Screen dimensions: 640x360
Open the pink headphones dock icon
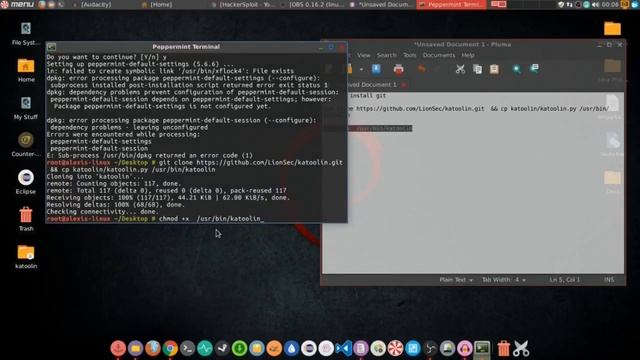(x=464, y=348)
